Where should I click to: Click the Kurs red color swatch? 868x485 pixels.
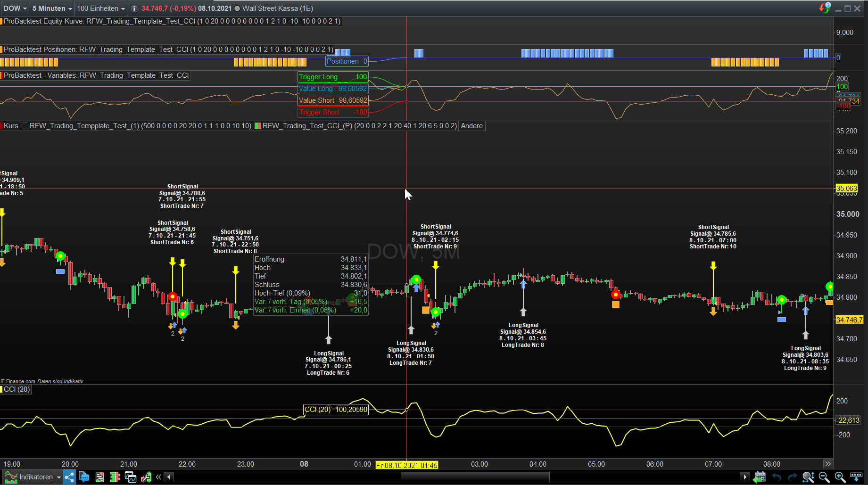tap(1, 126)
